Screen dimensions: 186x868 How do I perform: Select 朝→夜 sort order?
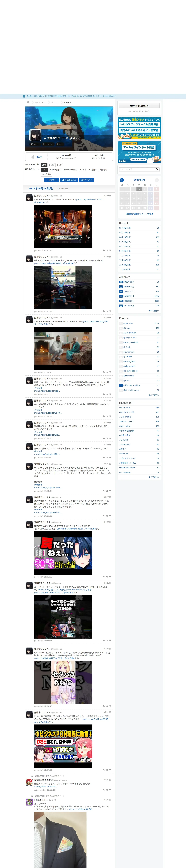coord(51,165)
